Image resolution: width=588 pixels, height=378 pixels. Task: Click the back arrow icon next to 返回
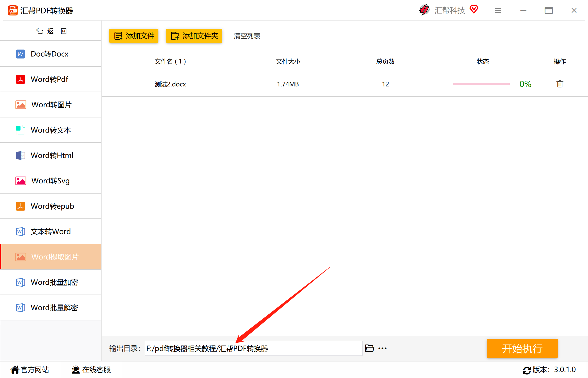pyautogui.click(x=40, y=31)
